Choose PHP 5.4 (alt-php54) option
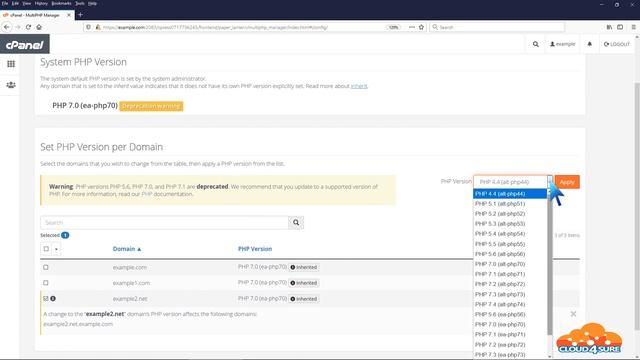This screenshot has width=640, height=360. coord(510,234)
